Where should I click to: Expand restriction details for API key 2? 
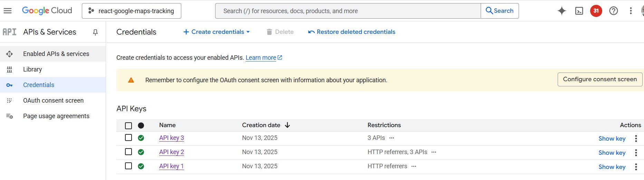point(434,152)
